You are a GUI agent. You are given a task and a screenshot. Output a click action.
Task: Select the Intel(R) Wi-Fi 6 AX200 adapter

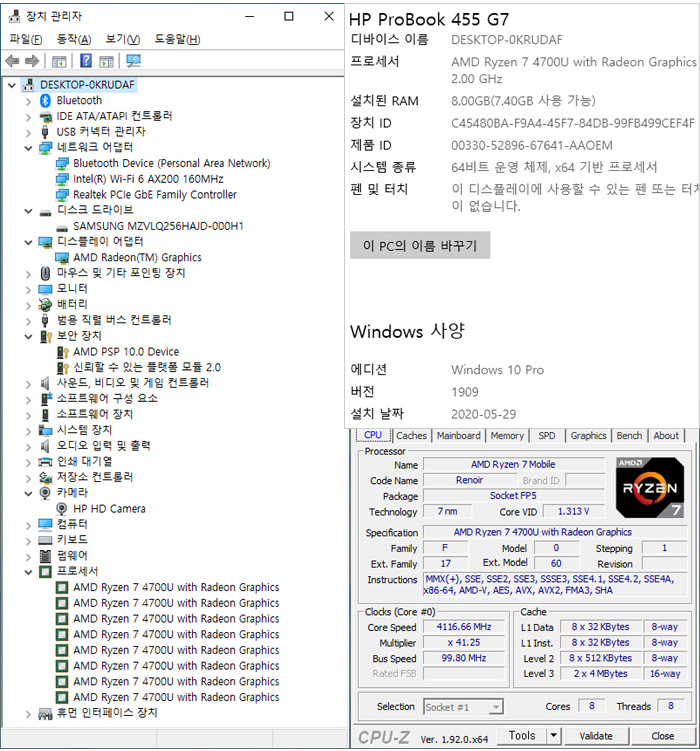click(x=148, y=179)
